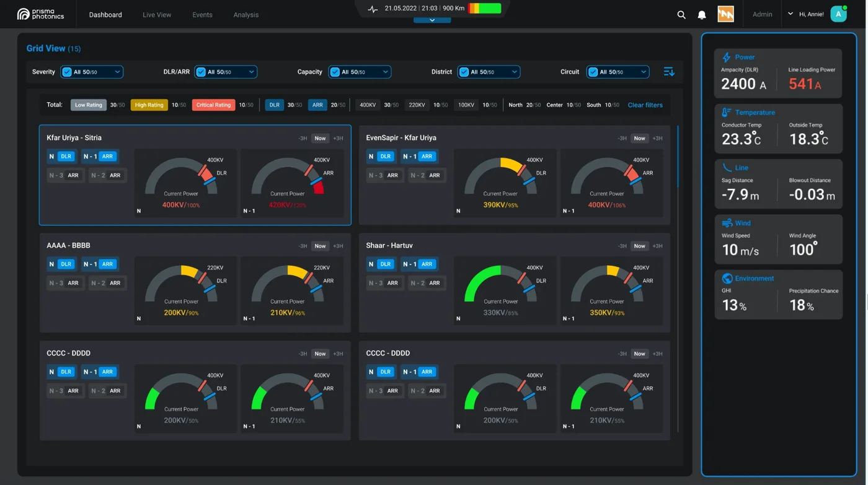Click the red-to-green status bar indicator
This screenshot has height=485, width=868.
484,9
